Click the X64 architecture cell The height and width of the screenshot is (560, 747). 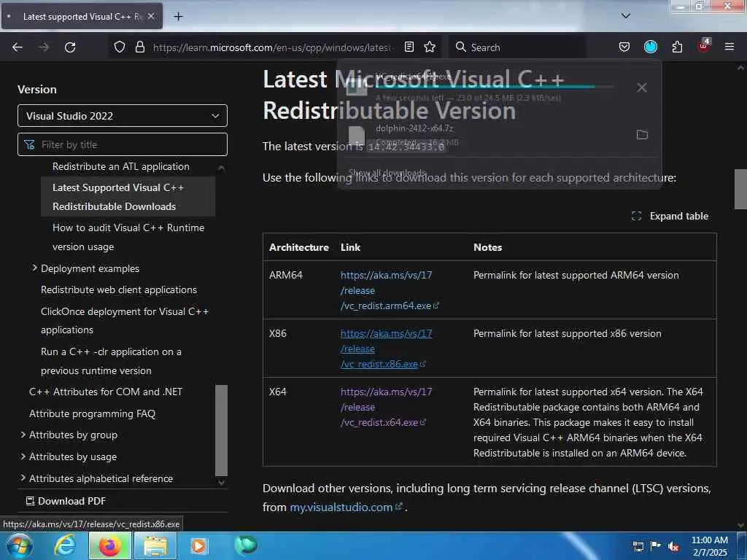coord(278,392)
